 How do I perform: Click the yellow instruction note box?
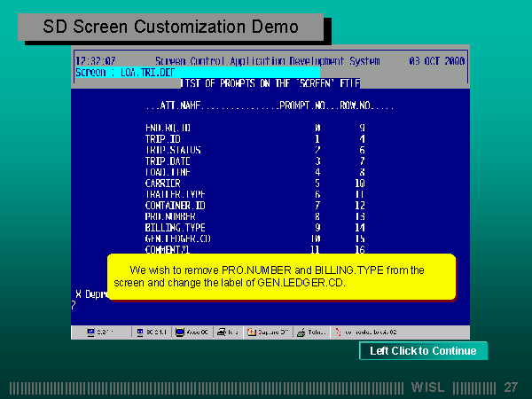(280, 276)
